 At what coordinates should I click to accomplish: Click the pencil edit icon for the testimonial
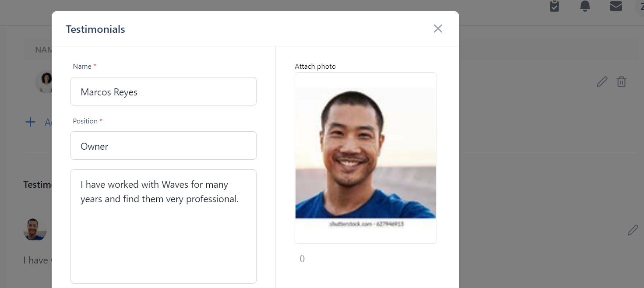[633, 230]
